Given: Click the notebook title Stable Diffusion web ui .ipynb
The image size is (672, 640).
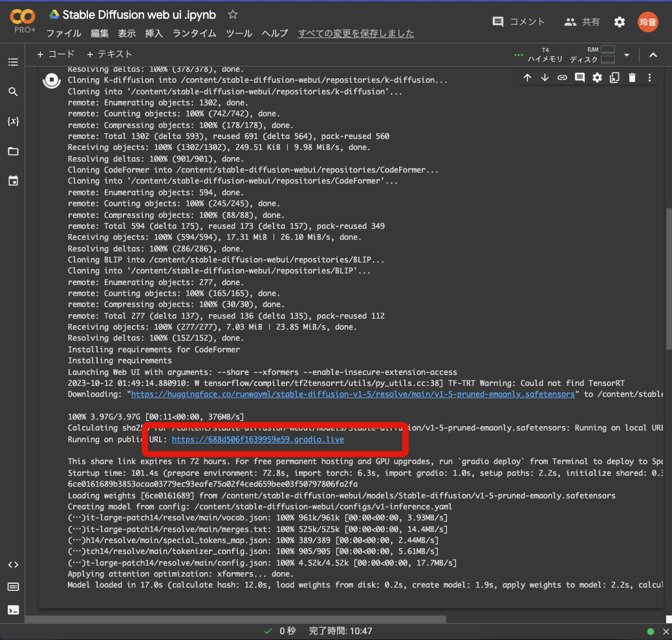Looking at the screenshot, I should coord(139,15).
